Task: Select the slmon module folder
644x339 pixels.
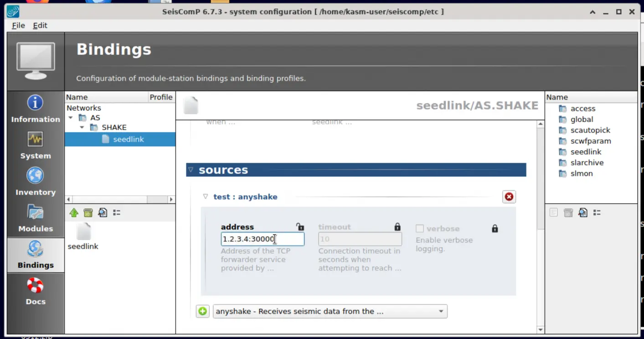Action: pos(581,174)
